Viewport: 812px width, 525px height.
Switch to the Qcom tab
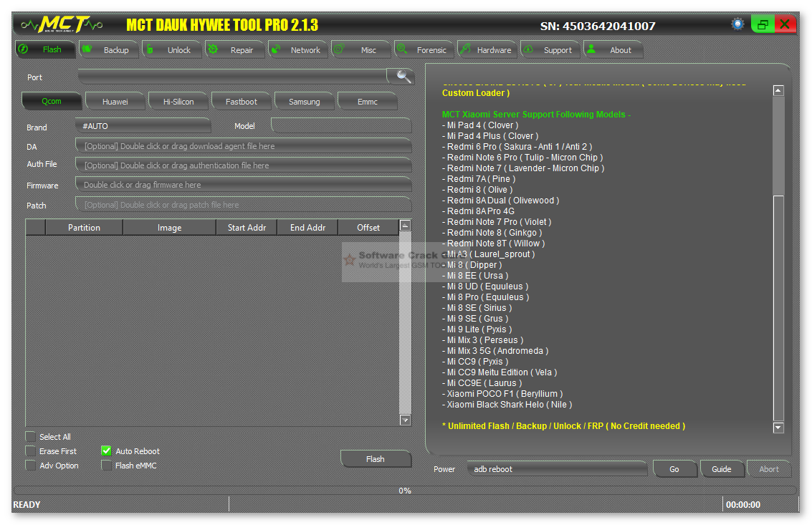52,101
